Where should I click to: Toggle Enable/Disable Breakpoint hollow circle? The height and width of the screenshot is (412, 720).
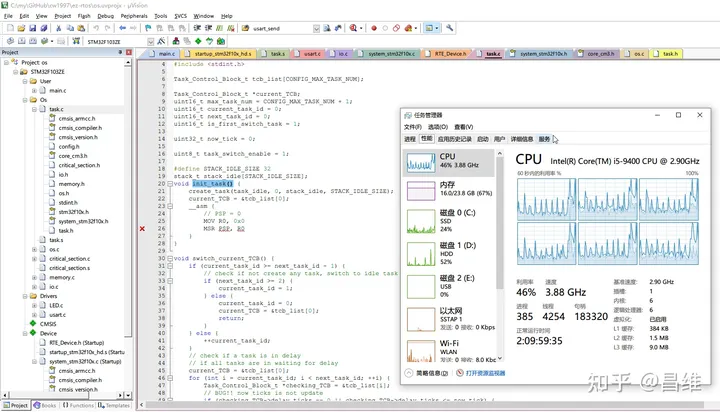[x=385, y=28]
